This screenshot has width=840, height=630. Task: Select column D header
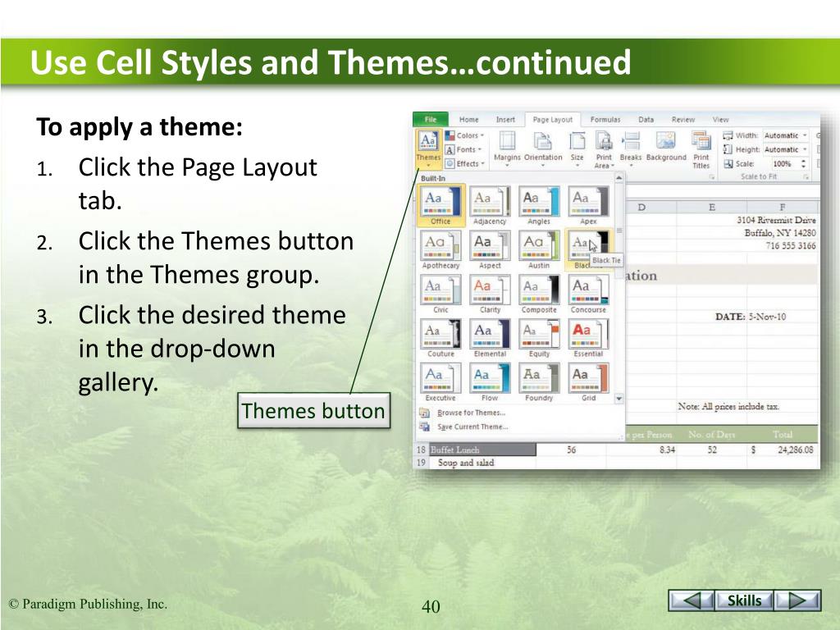pyautogui.click(x=641, y=208)
